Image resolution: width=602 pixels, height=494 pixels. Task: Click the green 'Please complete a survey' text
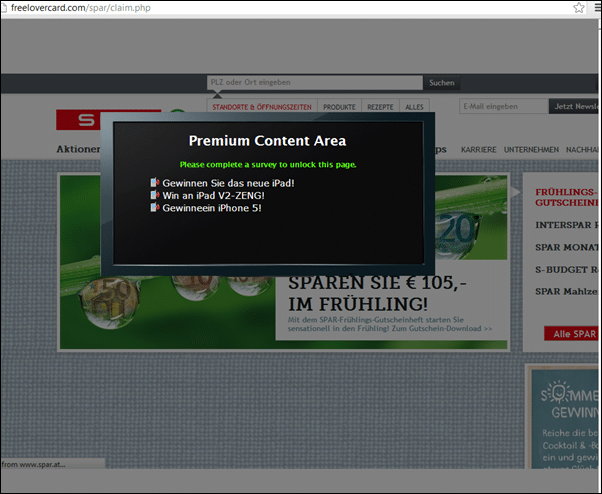(268, 165)
